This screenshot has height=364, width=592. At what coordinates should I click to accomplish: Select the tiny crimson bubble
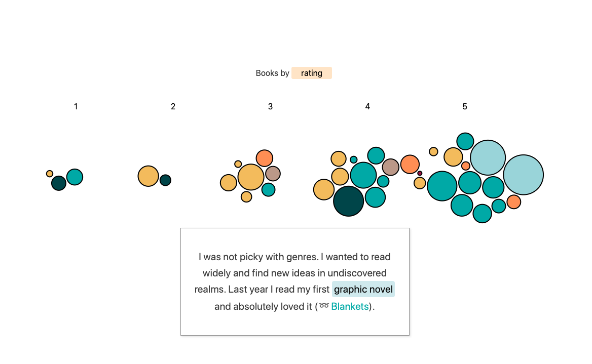coord(420,173)
